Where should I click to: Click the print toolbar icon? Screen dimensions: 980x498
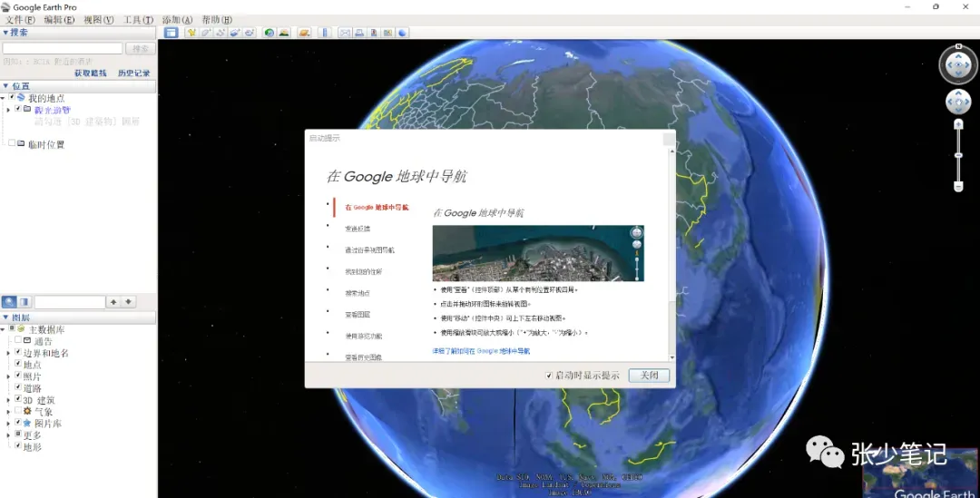point(359,33)
